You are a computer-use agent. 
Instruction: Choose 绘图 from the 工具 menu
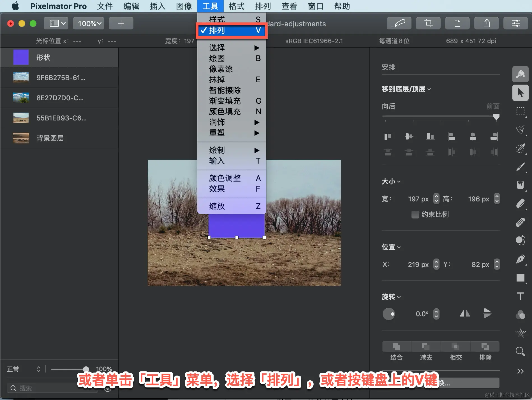click(x=232, y=58)
